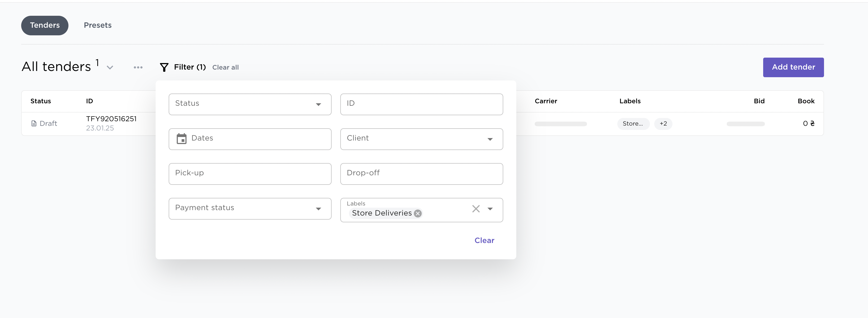
Task: Select tender ID TFY920516251
Action: [111, 119]
